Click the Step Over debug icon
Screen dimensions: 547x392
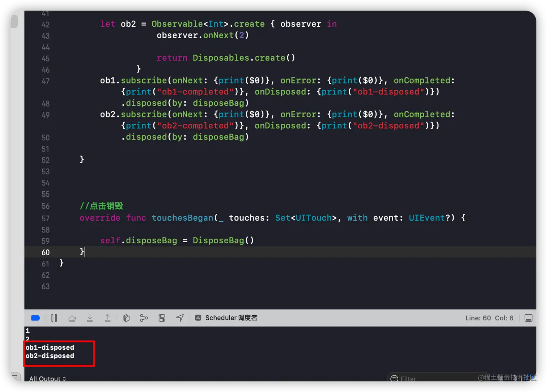(72, 318)
